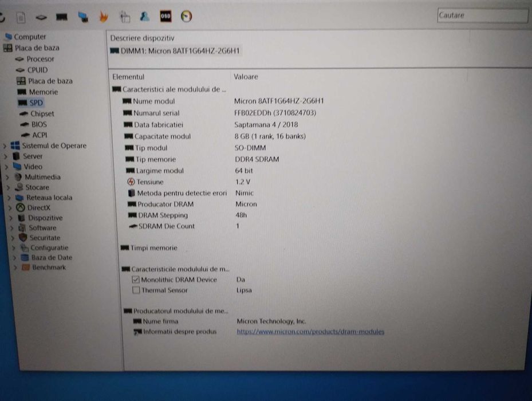Open the Memorie page
The width and height of the screenshot is (532, 401).
click(x=38, y=92)
